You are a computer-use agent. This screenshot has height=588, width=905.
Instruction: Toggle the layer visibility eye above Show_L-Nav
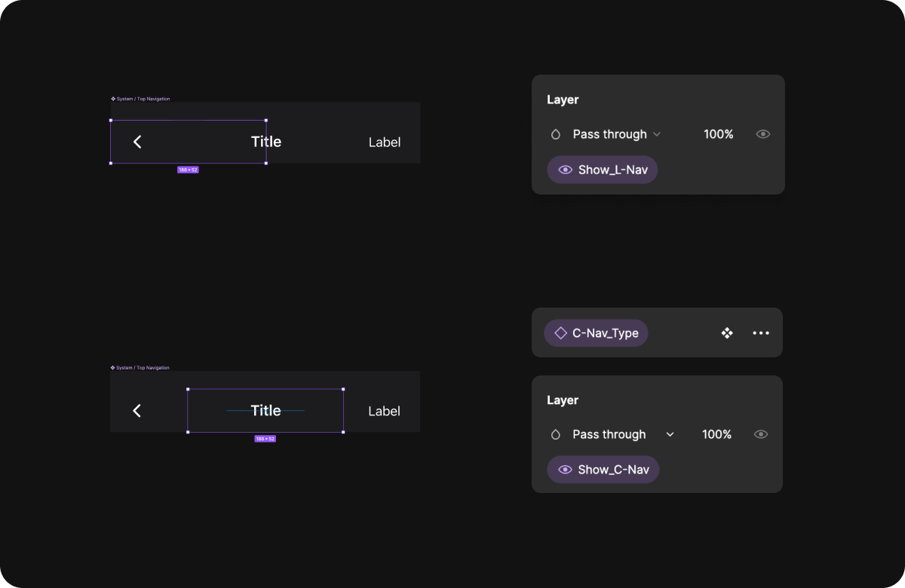tap(763, 134)
